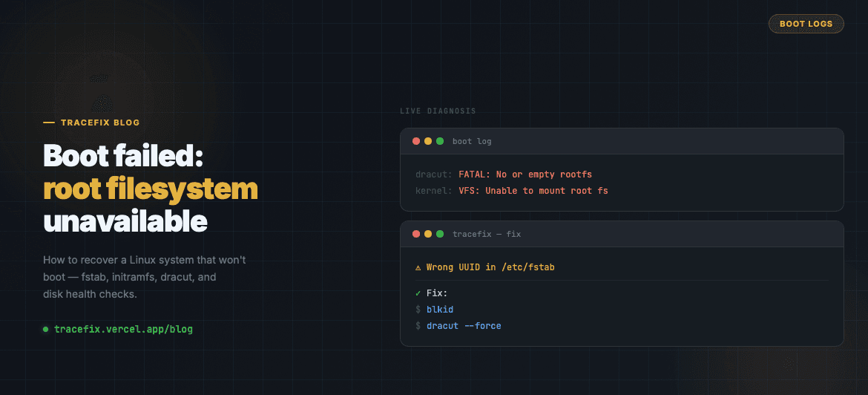Click green dot in boot log window
This screenshot has width=868, height=395.
(x=440, y=141)
